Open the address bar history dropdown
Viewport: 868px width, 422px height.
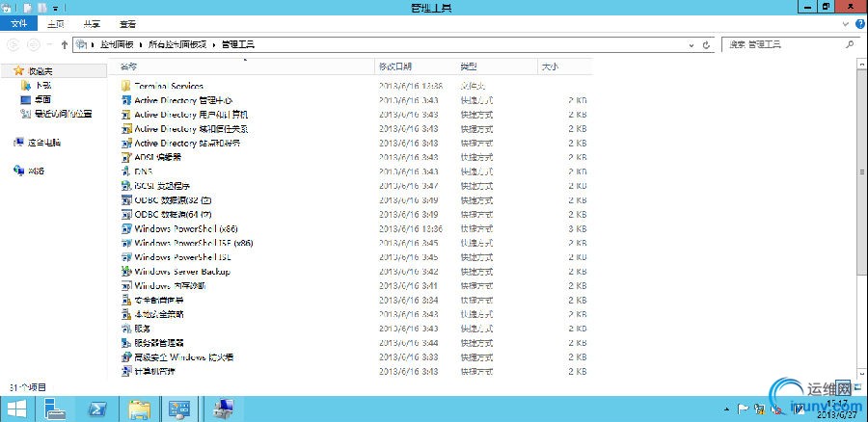click(692, 45)
